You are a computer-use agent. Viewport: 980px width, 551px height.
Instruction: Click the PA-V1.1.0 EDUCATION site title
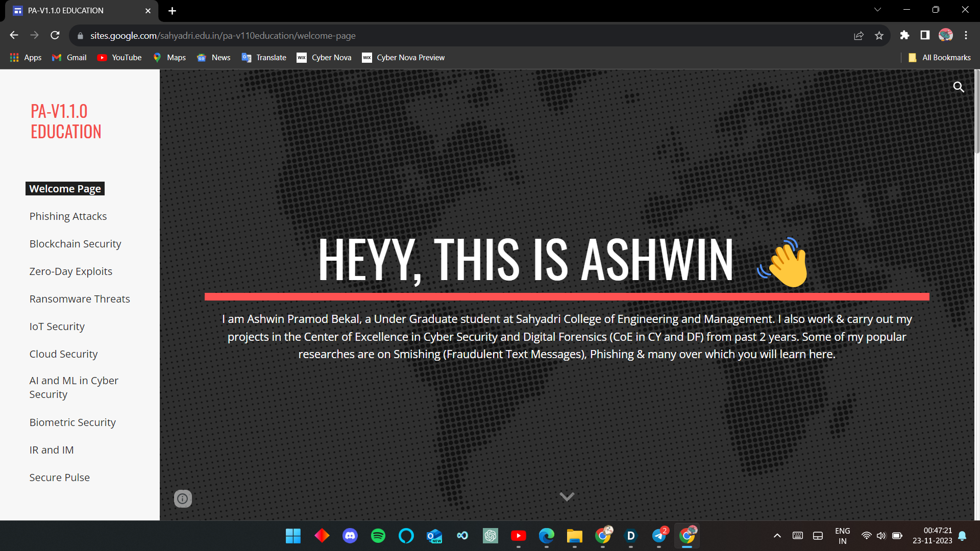click(66, 121)
